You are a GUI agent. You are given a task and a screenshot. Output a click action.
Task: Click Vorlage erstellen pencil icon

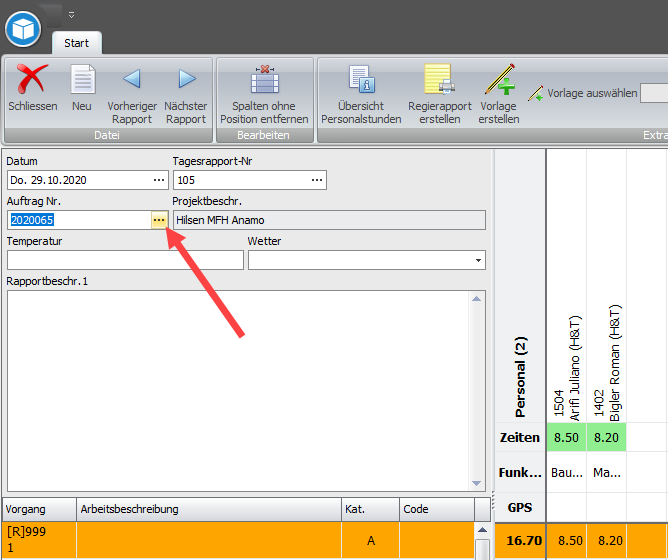pos(499,79)
